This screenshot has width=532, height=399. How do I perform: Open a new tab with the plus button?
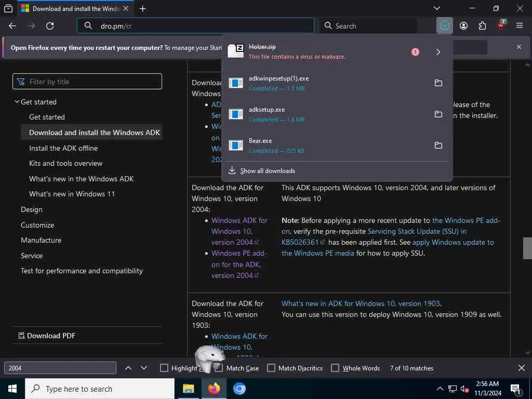143,9
